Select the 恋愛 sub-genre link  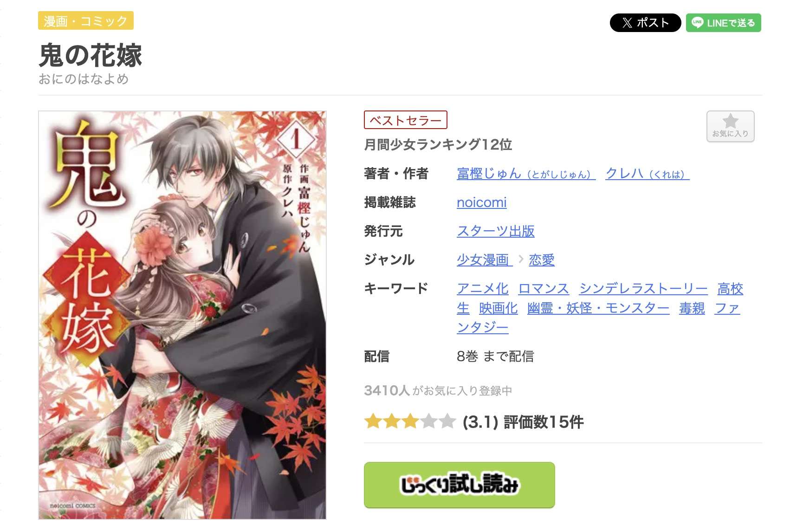(x=541, y=260)
